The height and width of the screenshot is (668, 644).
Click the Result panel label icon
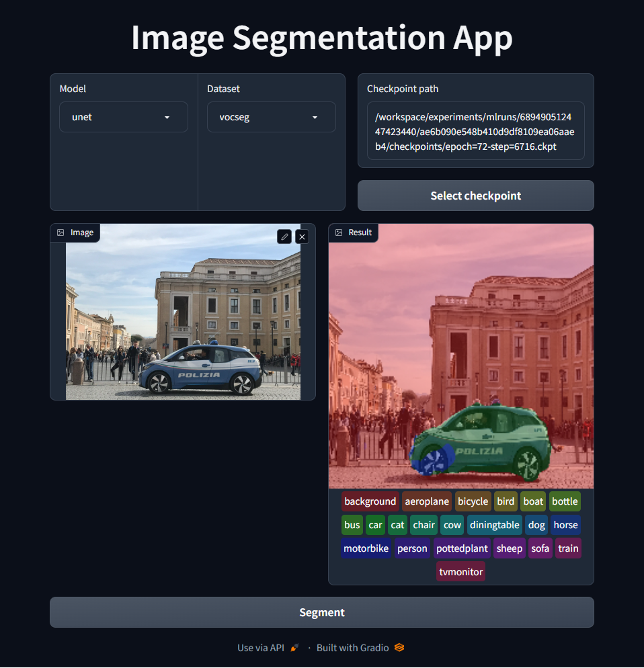click(339, 233)
